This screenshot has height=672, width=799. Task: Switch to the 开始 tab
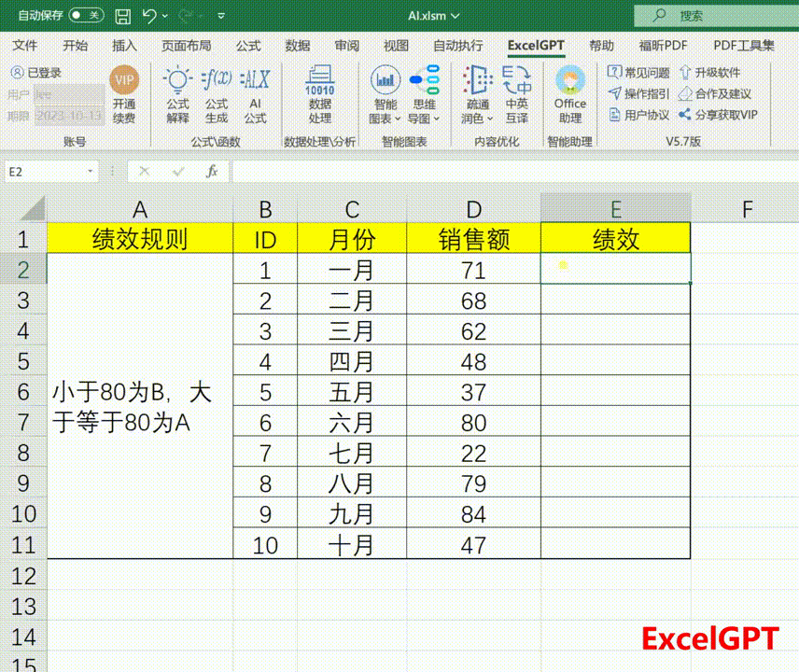tap(75, 46)
